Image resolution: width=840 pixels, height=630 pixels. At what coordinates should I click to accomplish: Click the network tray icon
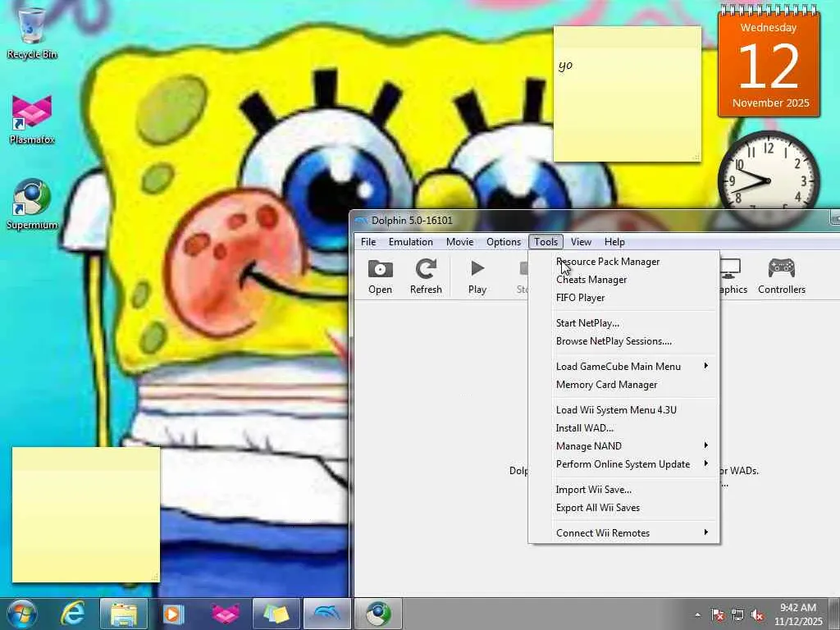(x=737, y=615)
